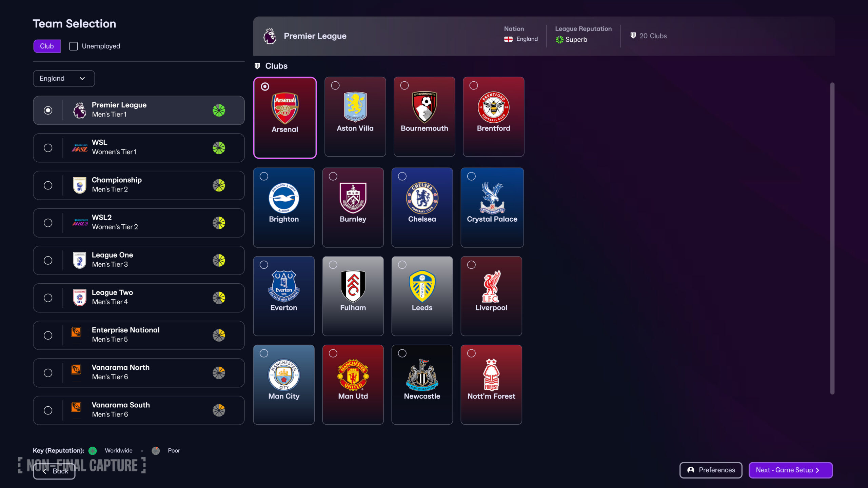The width and height of the screenshot is (868, 488).
Task: Choose the Liverpool club badge
Action: pyautogui.click(x=491, y=286)
